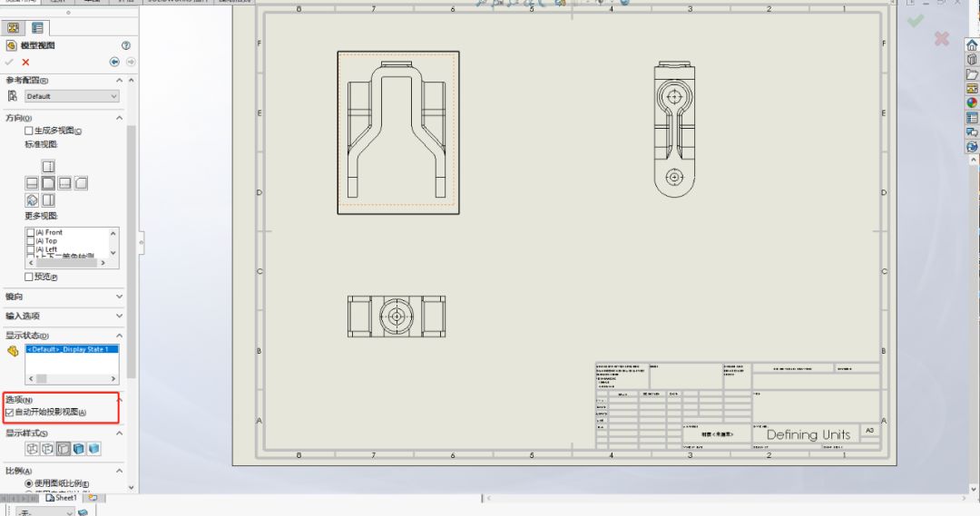Select the isometric standard view icon
Image resolution: width=980 pixels, height=516 pixels.
(32, 200)
